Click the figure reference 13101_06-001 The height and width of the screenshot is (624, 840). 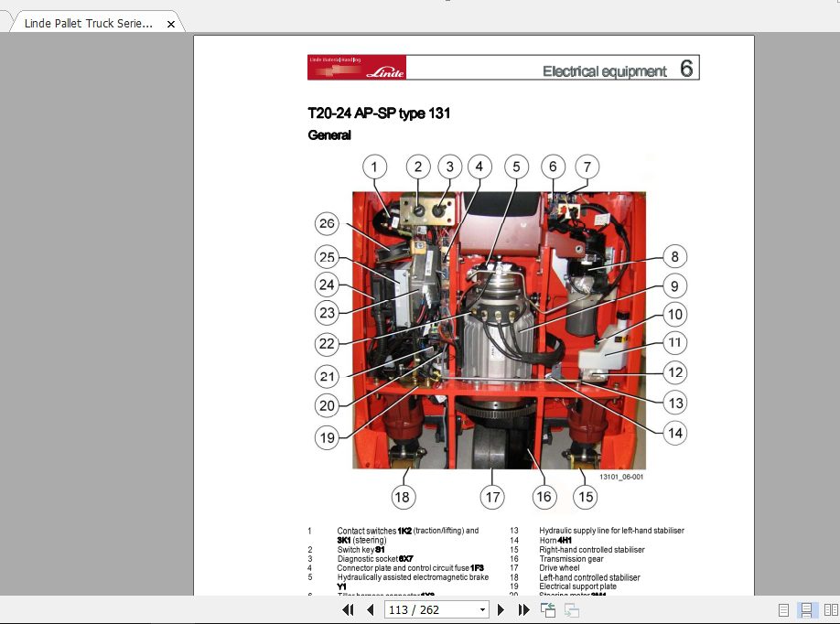pos(621,477)
